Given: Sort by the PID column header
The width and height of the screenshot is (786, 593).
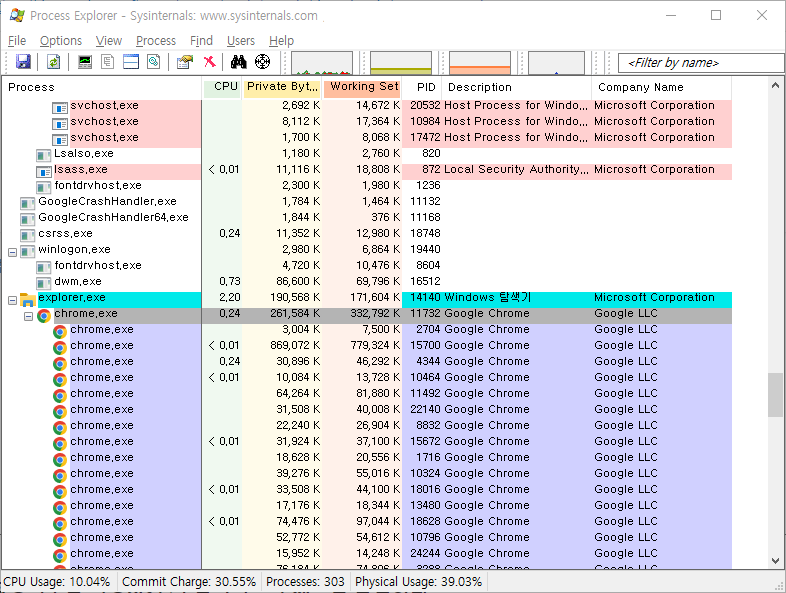Looking at the screenshot, I should point(422,87).
